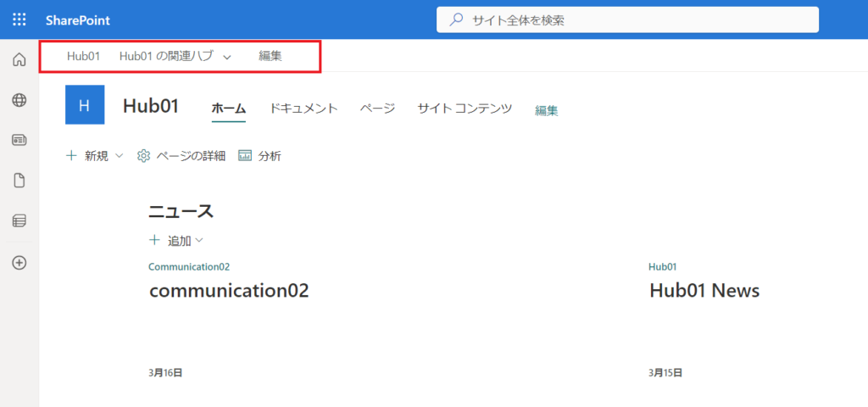Click the 3月15日 date text

click(665, 373)
